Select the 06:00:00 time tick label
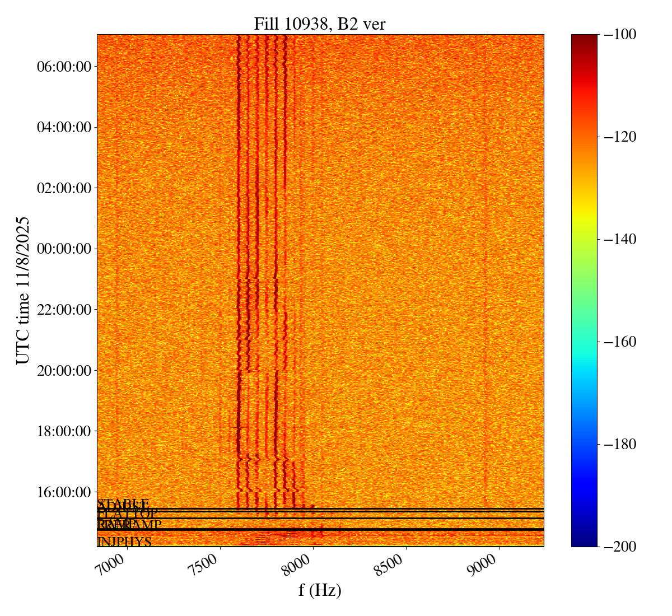 click(x=64, y=67)
